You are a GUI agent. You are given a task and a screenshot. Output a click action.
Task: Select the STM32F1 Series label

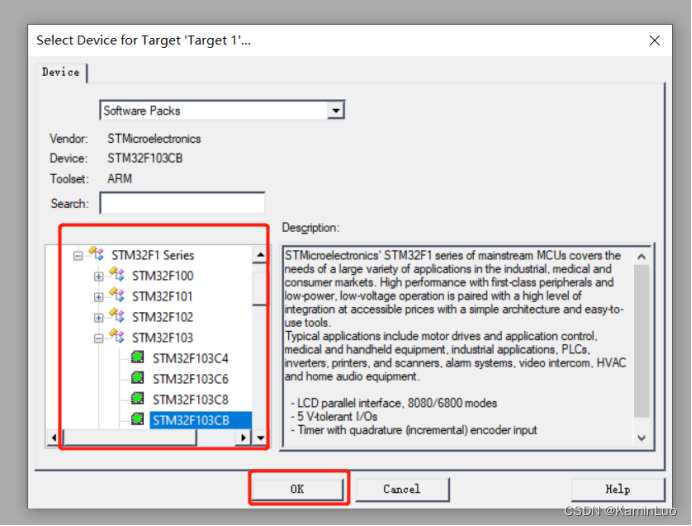click(153, 255)
